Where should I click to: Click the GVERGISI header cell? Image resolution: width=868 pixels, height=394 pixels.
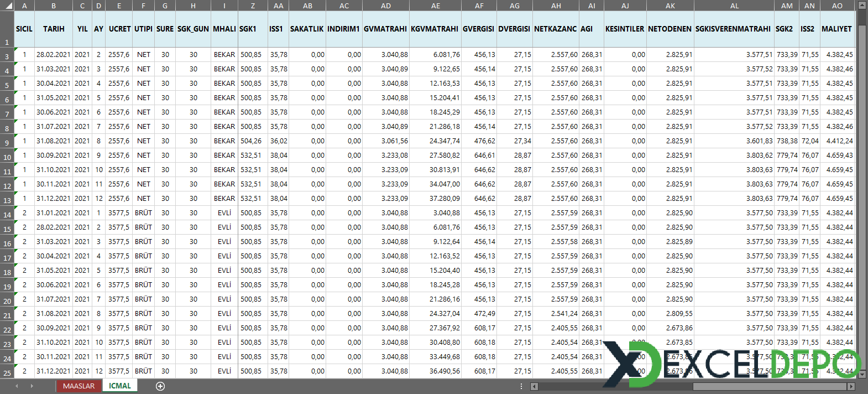pos(479,29)
